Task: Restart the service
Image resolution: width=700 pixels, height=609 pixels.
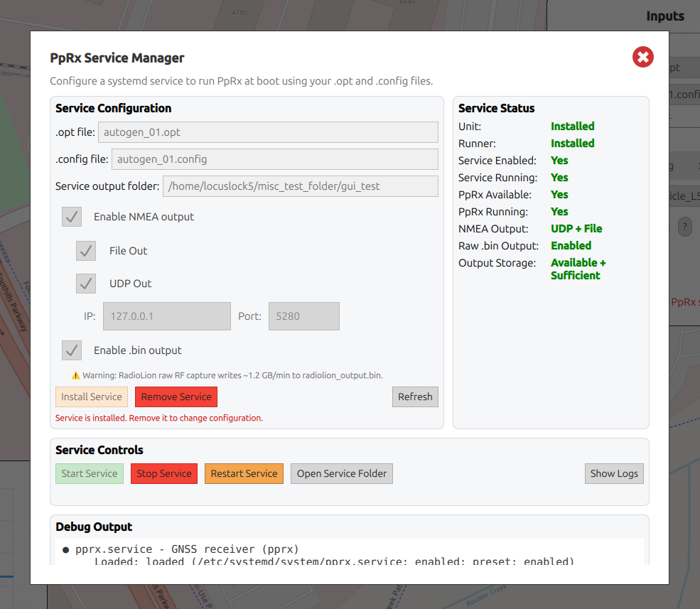Action: click(244, 474)
